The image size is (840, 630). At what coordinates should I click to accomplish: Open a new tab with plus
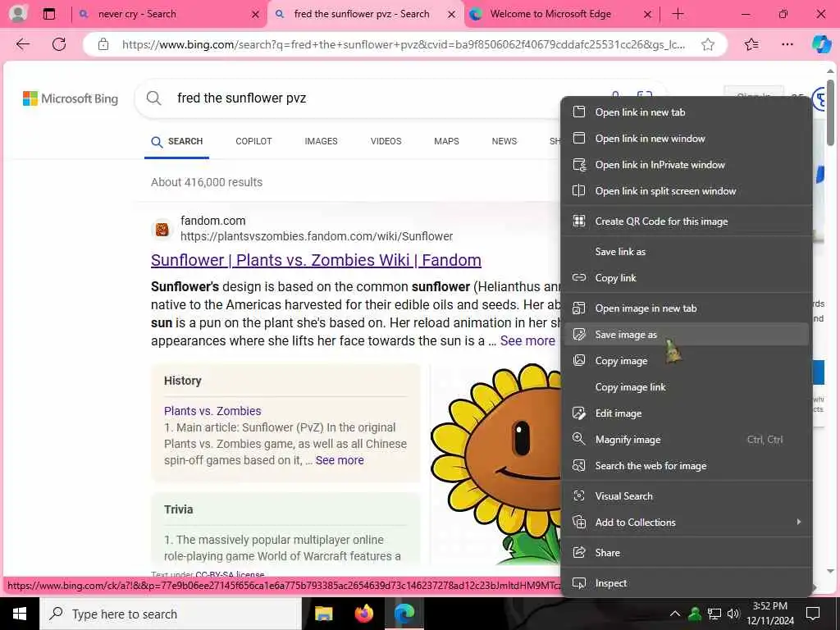tap(678, 14)
